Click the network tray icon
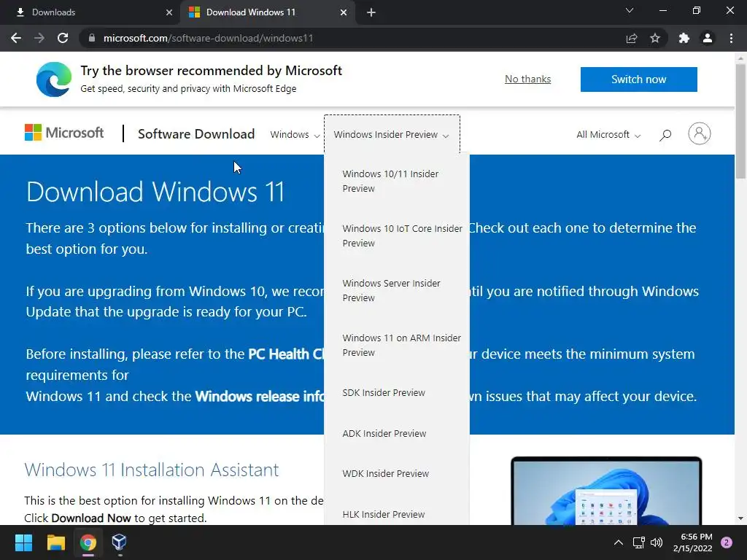The image size is (747, 560). [638, 542]
